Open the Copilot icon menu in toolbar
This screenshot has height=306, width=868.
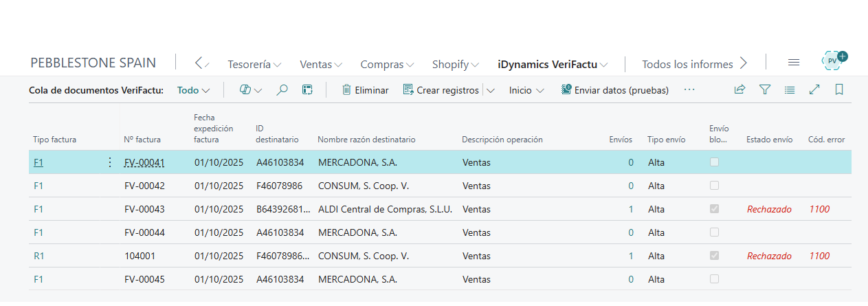coord(251,90)
